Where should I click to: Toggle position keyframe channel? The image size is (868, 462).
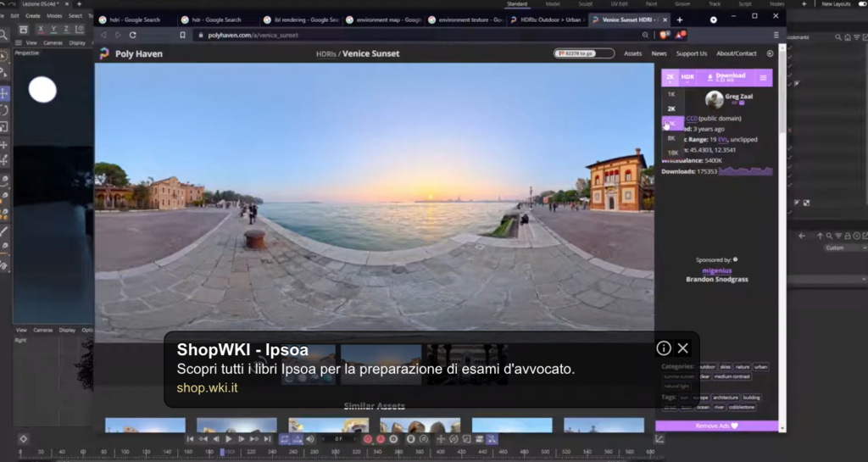[x=441, y=439]
